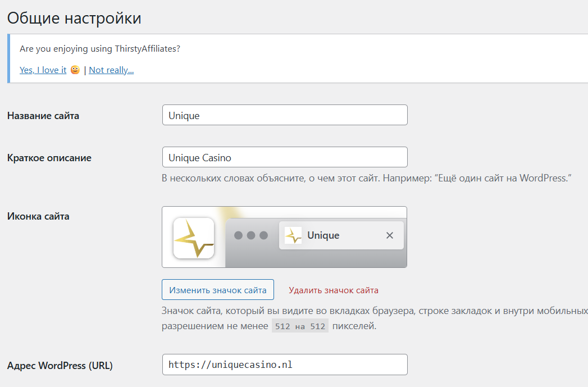Open the Not really... link
Viewport: 588px width, 387px height.
111,70
